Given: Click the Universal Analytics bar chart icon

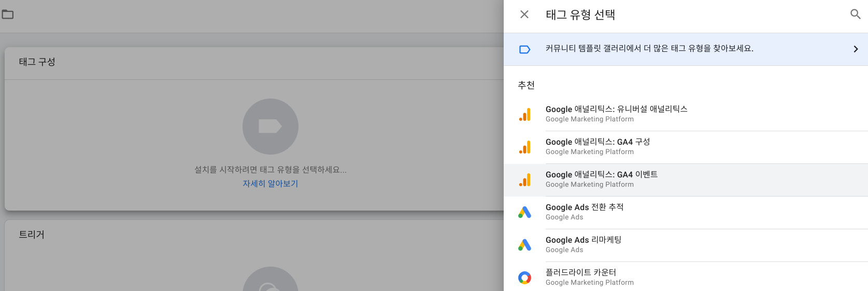Looking at the screenshot, I should tap(524, 115).
